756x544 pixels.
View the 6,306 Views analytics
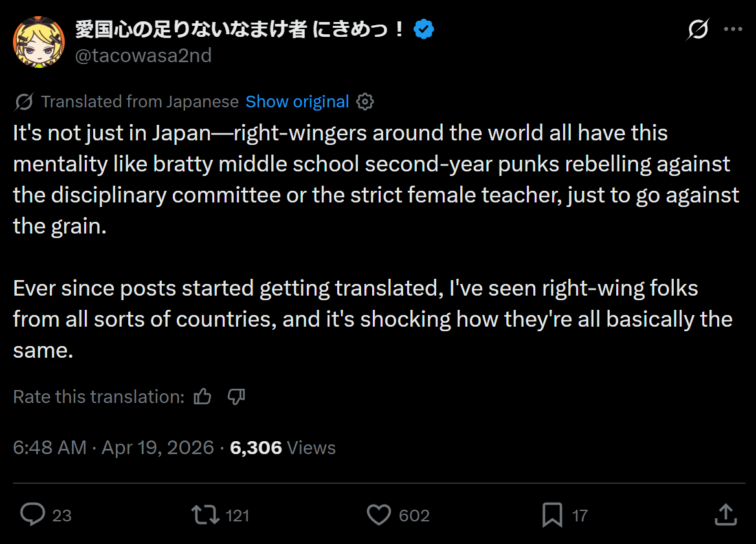pyautogui.click(x=283, y=448)
